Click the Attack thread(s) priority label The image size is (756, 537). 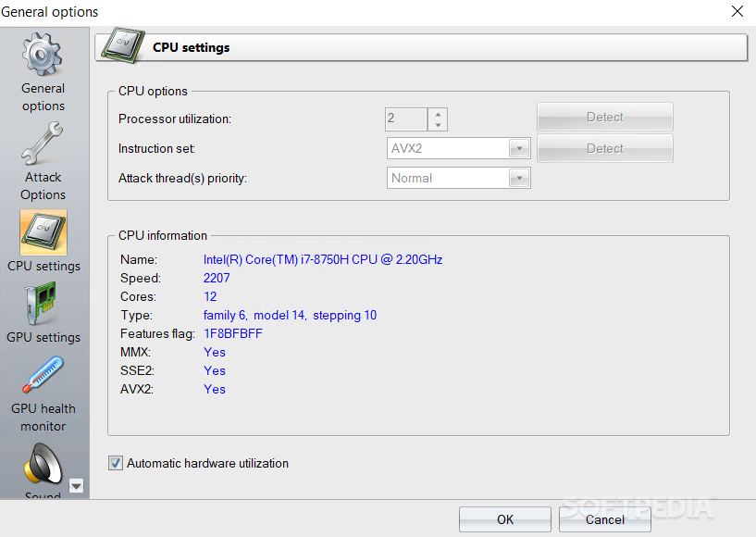(x=182, y=178)
